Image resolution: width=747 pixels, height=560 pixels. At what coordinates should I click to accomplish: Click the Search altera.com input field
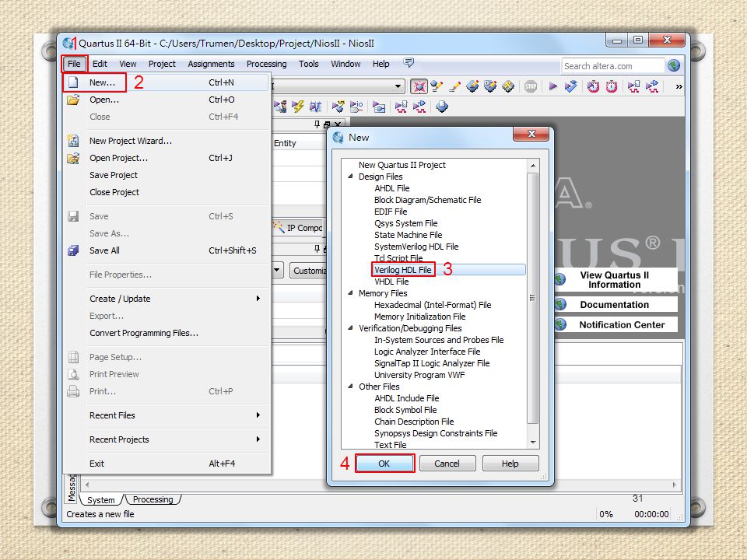tap(613, 65)
